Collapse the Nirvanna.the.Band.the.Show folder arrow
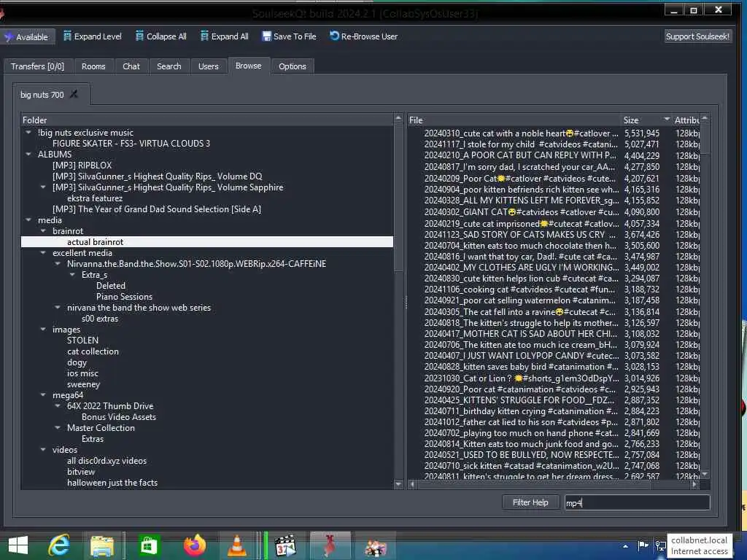Viewport: 747px width, 560px height. (x=58, y=264)
